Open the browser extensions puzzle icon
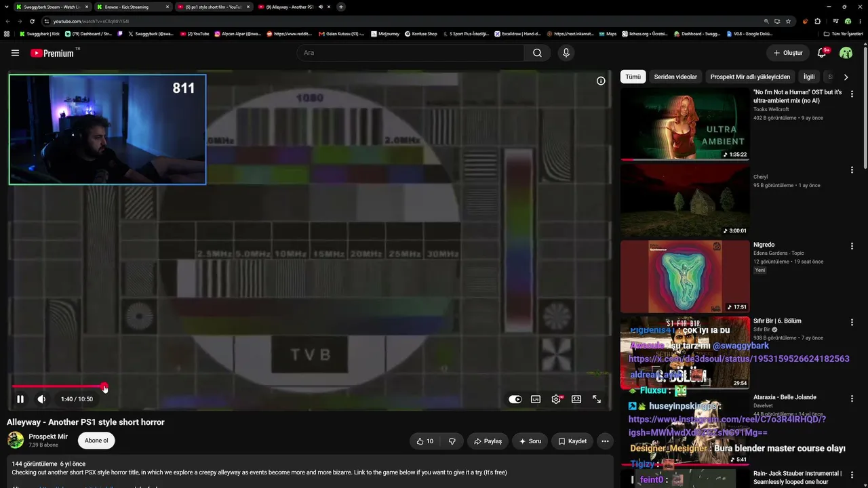Image resolution: width=868 pixels, height=488 pixels. [818, 21]
